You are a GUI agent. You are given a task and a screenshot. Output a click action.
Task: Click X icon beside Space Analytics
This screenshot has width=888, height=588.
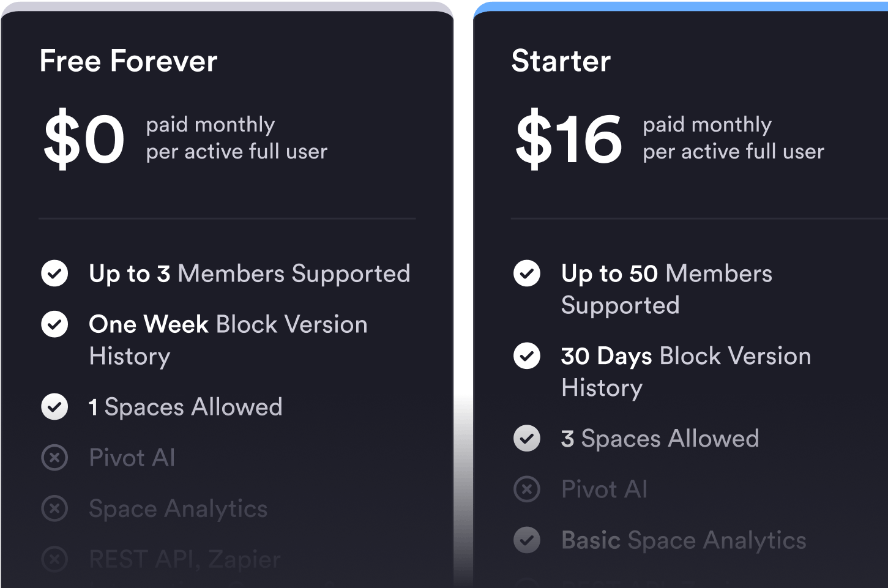(54, 508)
